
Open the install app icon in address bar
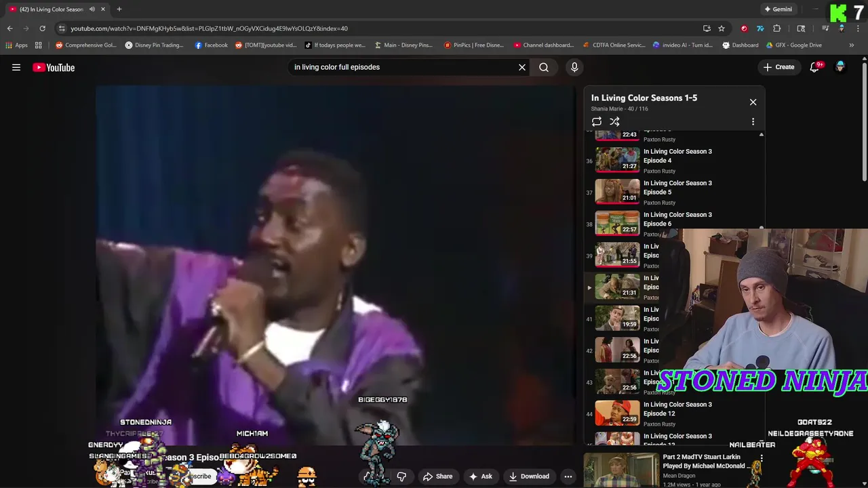tap(707, 28)
